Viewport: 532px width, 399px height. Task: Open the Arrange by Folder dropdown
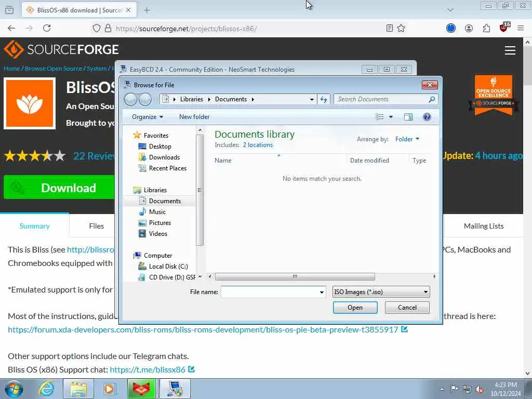point(407,139)
